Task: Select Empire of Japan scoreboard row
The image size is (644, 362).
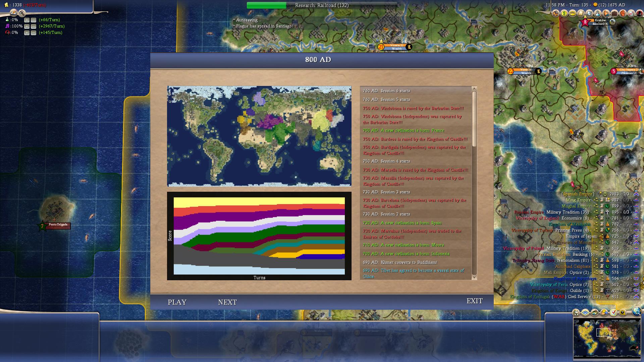Action: [603, 236]
